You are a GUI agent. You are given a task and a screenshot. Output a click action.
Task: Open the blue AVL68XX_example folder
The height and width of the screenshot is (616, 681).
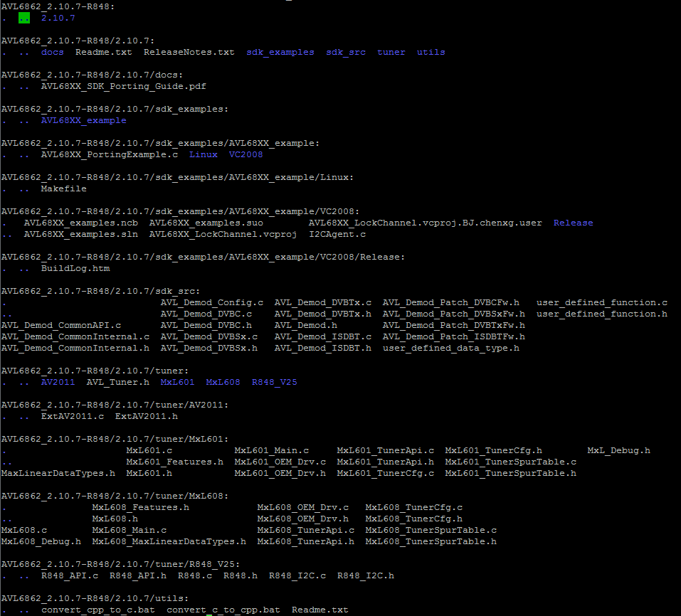(x=83, y=120)
